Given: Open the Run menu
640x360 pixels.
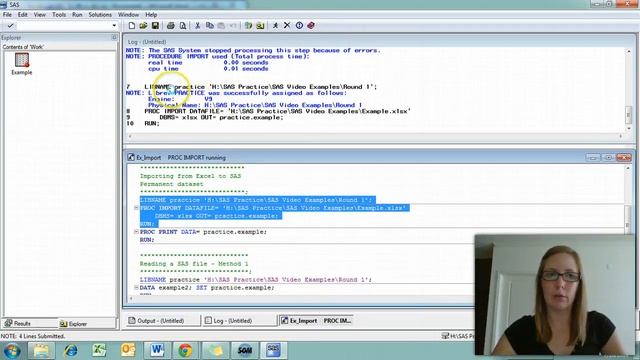Looking at the screenshot, I should pos(77,15).
